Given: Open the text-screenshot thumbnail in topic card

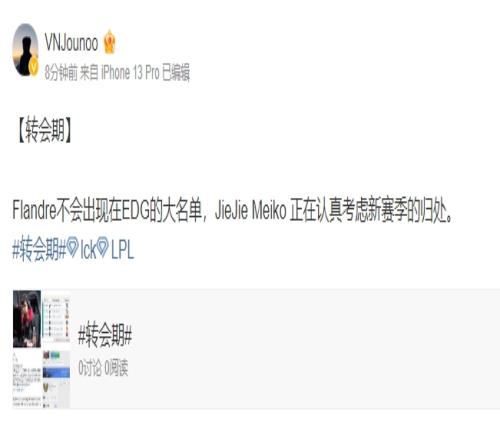Looking at the screenshot, I should [27, 379].
